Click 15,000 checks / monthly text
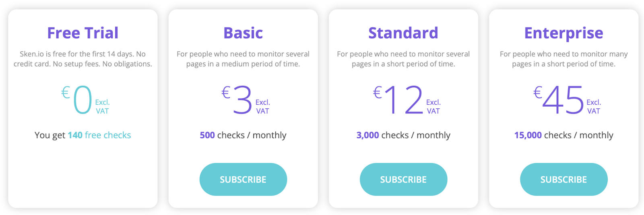The image size is (644, 215). click(563, 135)
